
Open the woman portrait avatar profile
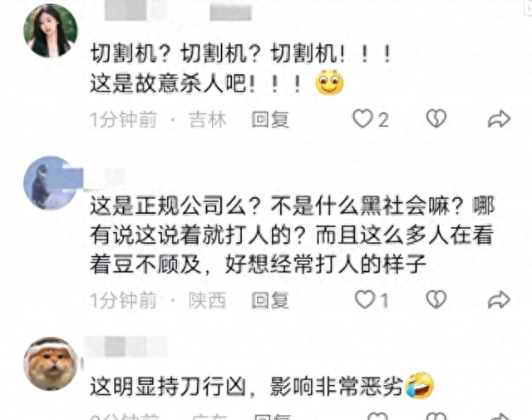tap(51, 30)
